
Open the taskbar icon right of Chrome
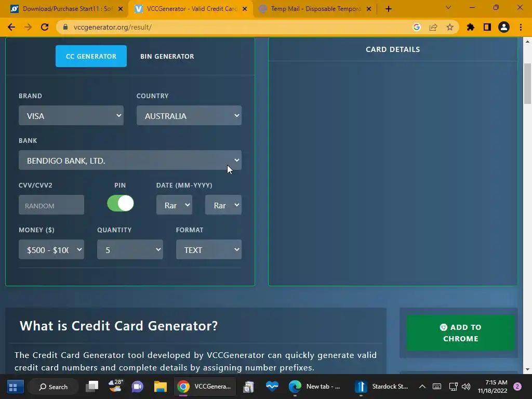[249, 387]
